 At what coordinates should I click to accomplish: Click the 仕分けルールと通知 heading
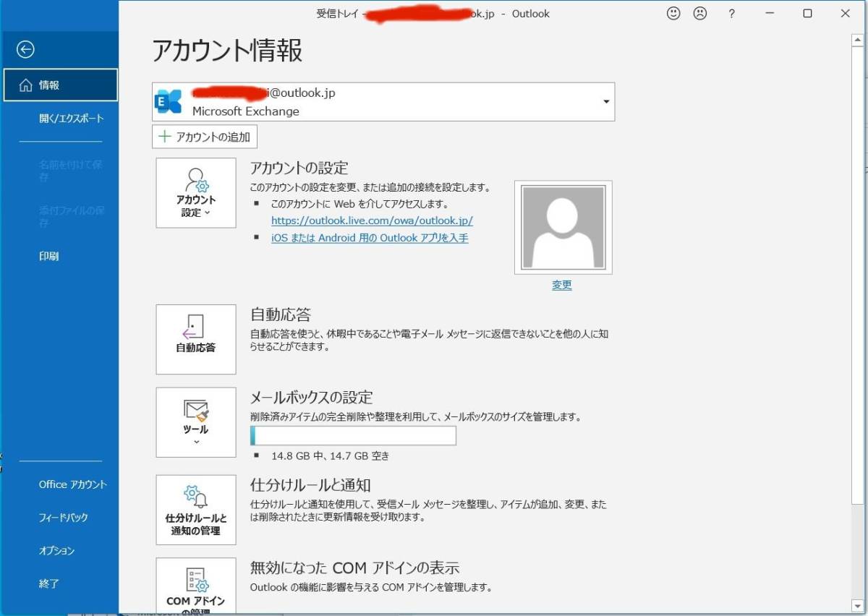[x=310, y=484]
